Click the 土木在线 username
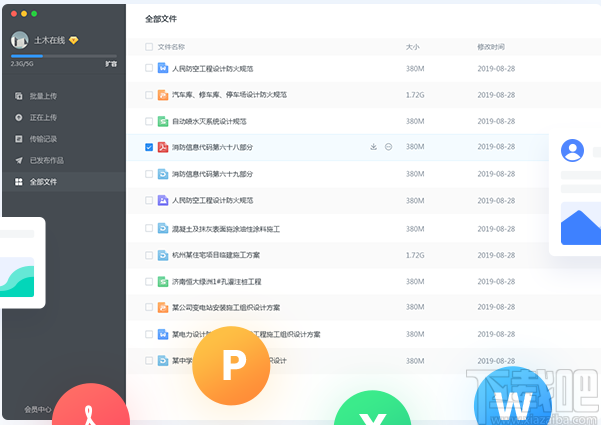 [x=49, y=40]
